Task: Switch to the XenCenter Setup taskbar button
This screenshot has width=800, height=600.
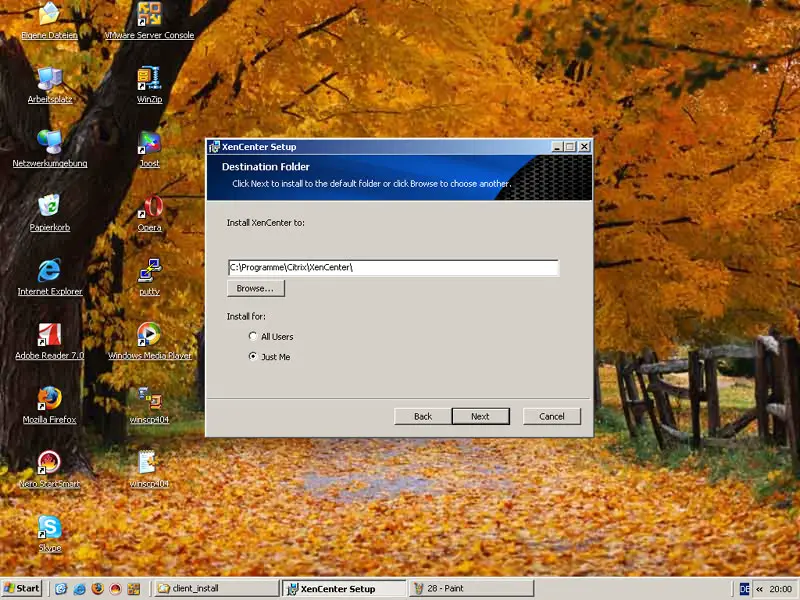Action: 345,589
